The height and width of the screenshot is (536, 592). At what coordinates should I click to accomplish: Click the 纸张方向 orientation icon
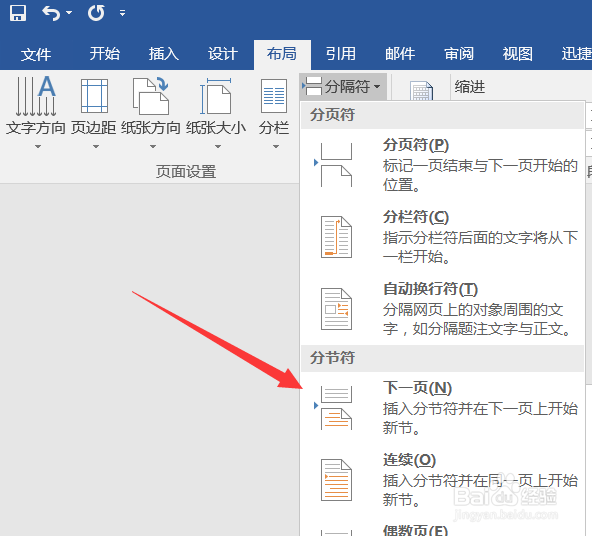pos(151,96)
